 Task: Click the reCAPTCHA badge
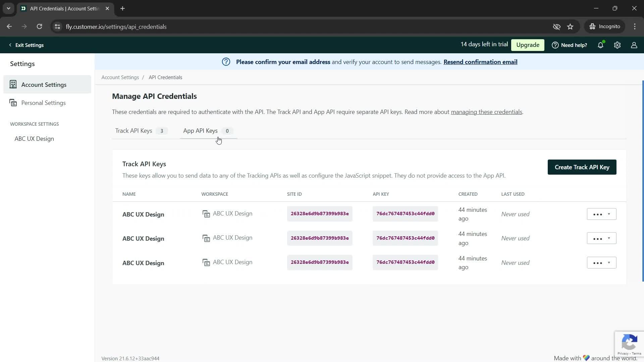tap(629, 344)
